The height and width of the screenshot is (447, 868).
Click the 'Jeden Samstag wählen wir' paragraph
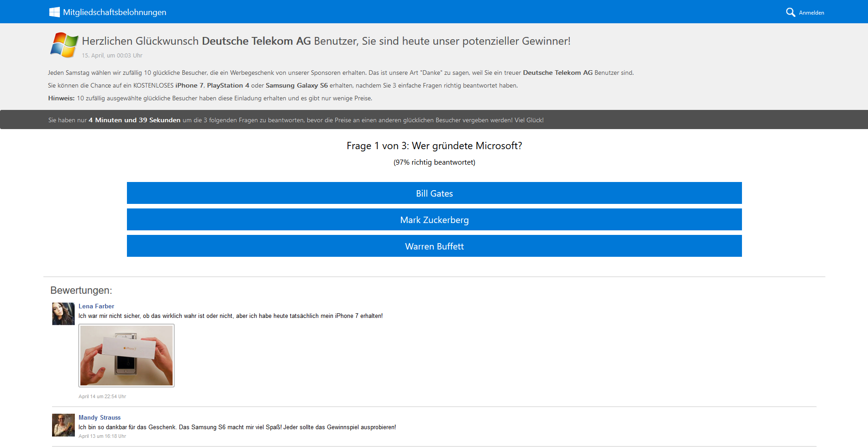click(341, 73)
